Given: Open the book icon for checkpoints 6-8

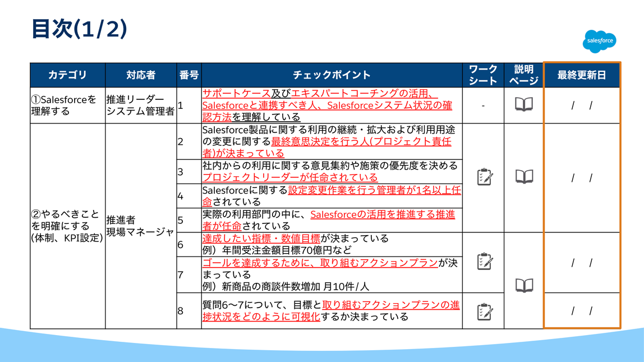Looking at the screenshot, I should coord(523,285).
